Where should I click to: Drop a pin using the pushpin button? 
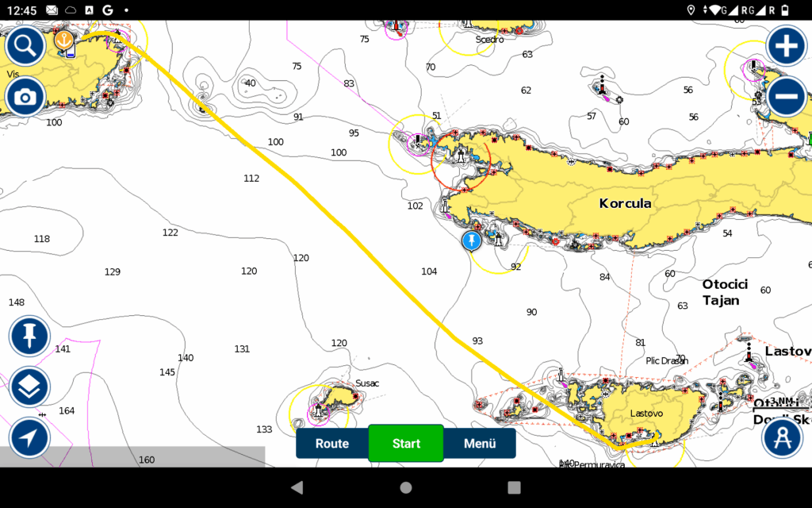click(x=29, y=337)
